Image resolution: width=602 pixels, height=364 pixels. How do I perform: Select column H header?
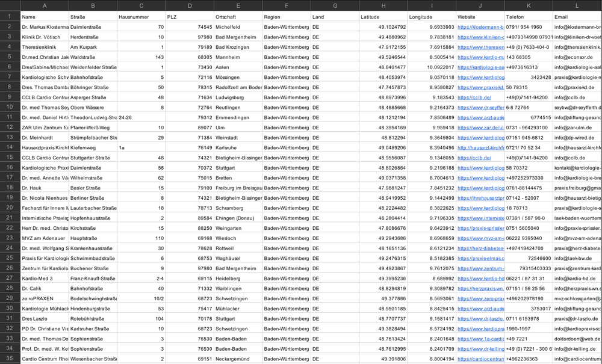pos(383,5)
